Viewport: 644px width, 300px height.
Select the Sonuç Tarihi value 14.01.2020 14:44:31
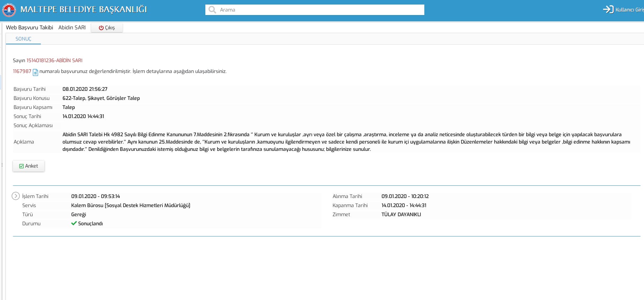point(83,116)
